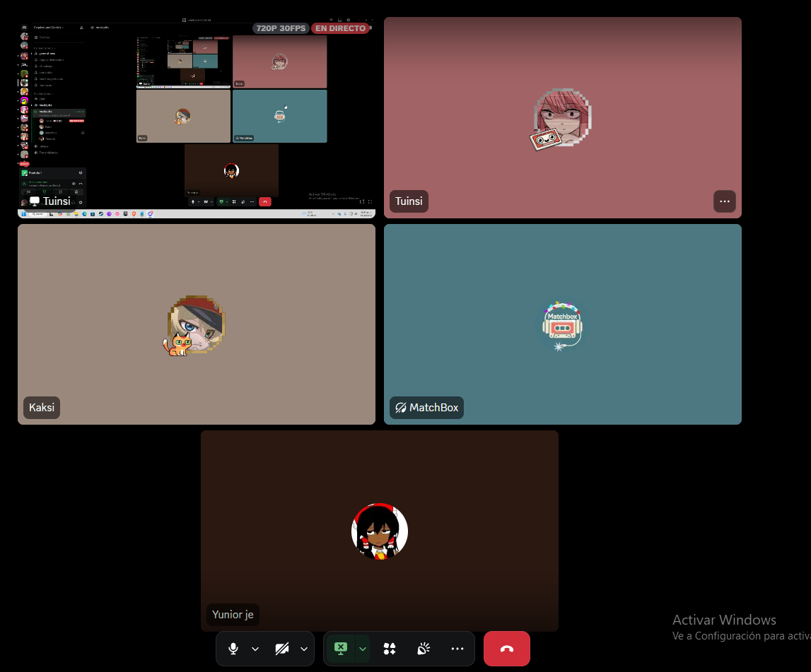
Task: Click MatchBox's cassette avatar
Action: click(562, 325)
